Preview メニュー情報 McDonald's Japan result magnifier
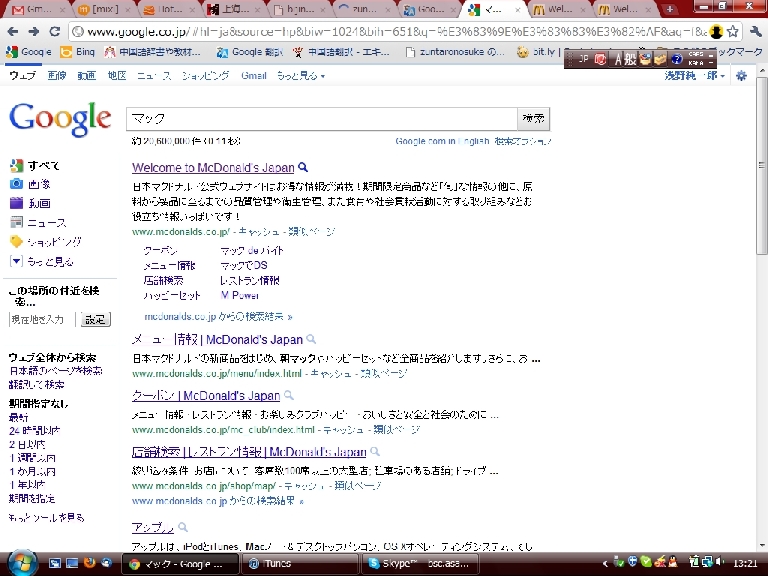The height and width of the screenshot is (576, 768). (311, 339)
